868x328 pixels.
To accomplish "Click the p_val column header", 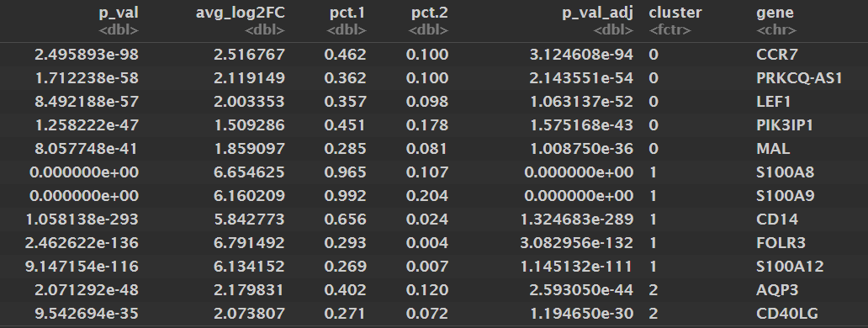I will (119, 13).
